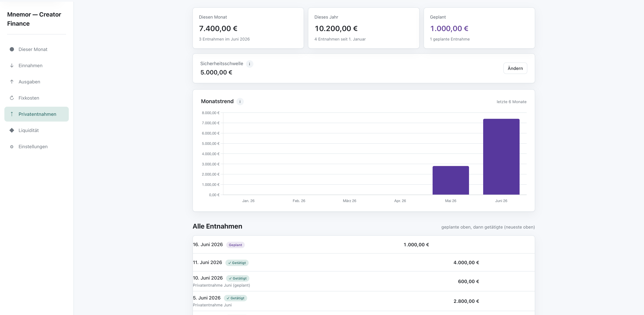Click the 5.000,00 € threshold value

pos(216,72)
